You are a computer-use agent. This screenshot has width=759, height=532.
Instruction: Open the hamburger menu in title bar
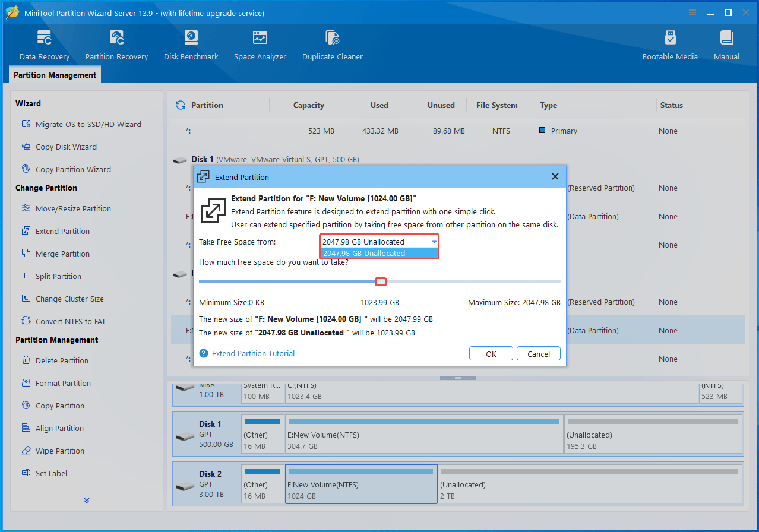tap(692, 12)
